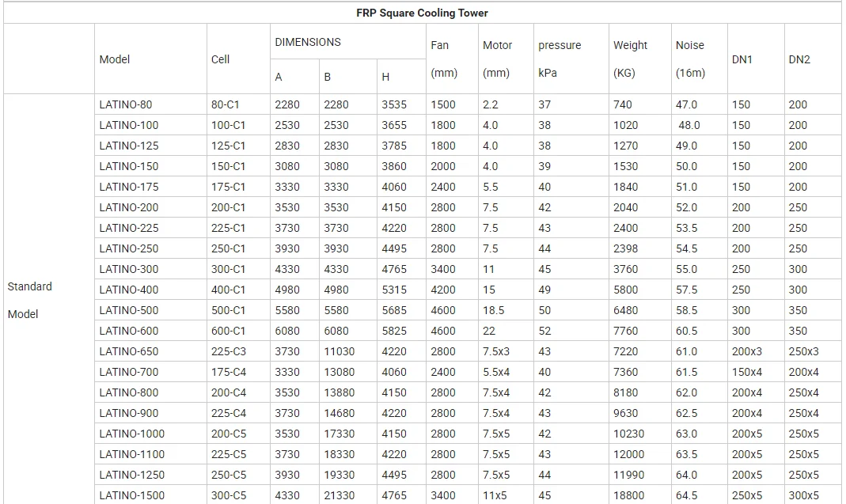Select the model name "LATINO-80"
This screenshot has width=846, height=504.
[126, 104]
